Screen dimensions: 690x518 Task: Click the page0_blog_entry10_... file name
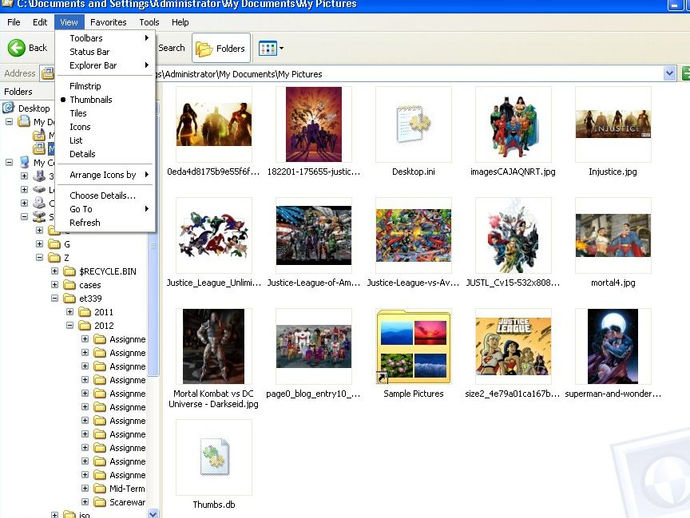pyautogui.click(x=313, y=394)
